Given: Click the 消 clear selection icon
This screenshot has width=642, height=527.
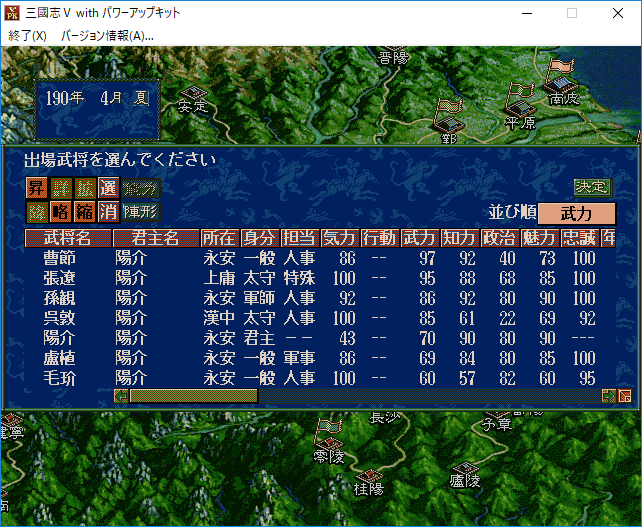Looking at the screenshot, I should (107, 211).
